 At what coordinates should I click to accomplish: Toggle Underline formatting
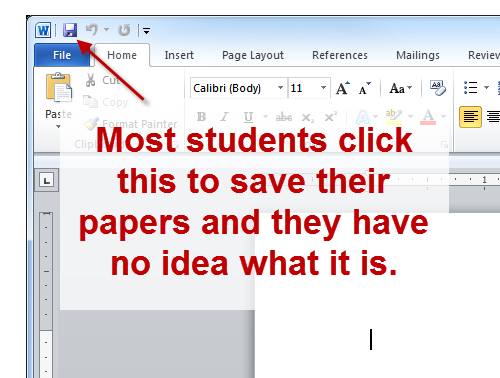tap(248, 117)
